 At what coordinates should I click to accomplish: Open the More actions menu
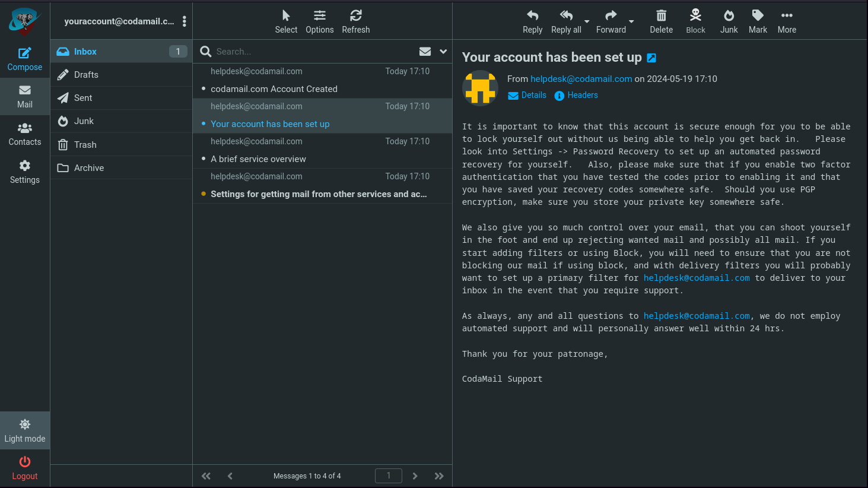pos(787,21)
